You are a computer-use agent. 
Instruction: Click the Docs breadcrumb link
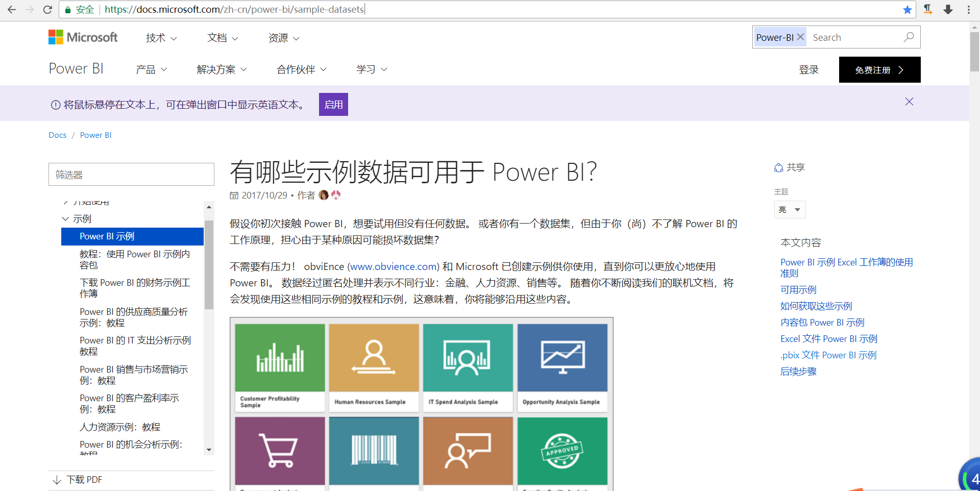click(58, 135)
